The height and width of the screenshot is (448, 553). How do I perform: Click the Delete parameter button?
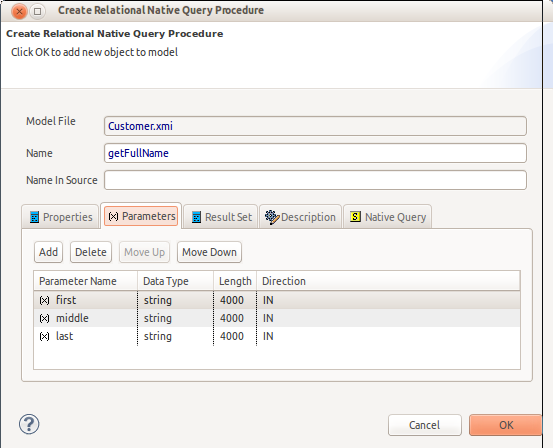point(91,252)
